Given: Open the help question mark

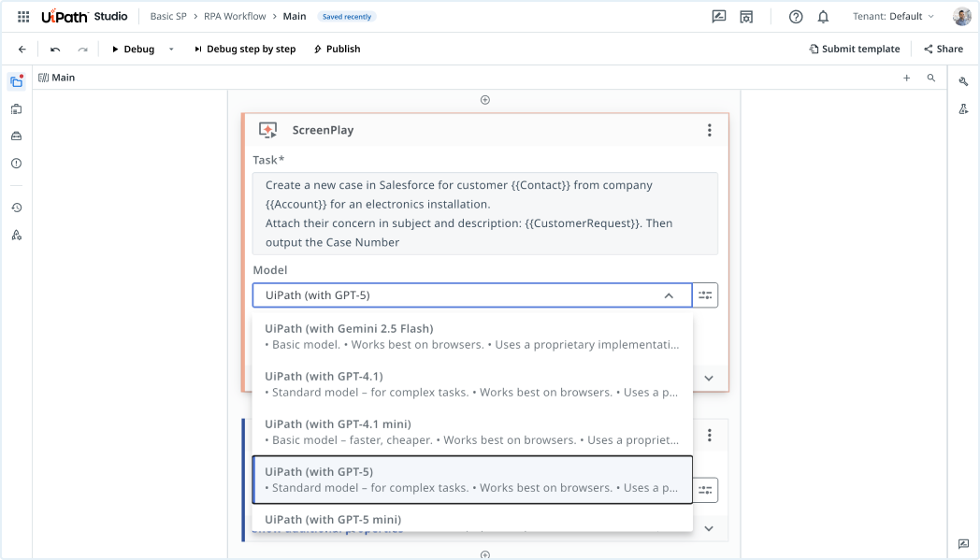Looking at the screenshot, I should point(796,17).
